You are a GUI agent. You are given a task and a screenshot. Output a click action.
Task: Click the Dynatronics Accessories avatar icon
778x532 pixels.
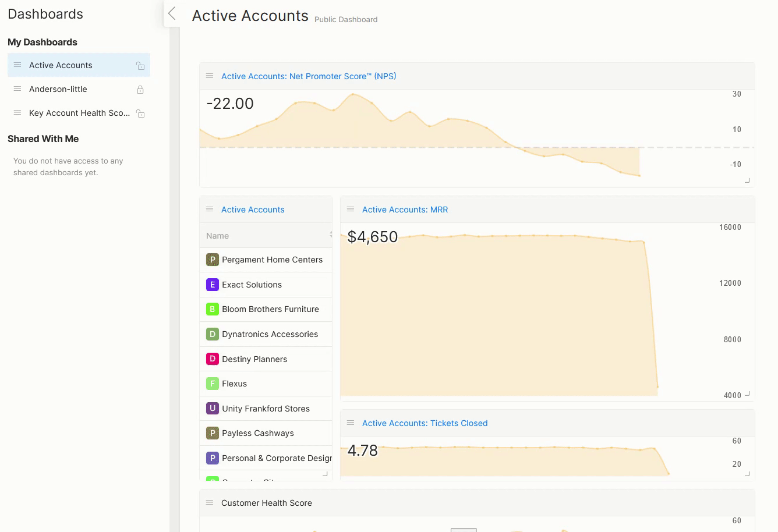213,334
